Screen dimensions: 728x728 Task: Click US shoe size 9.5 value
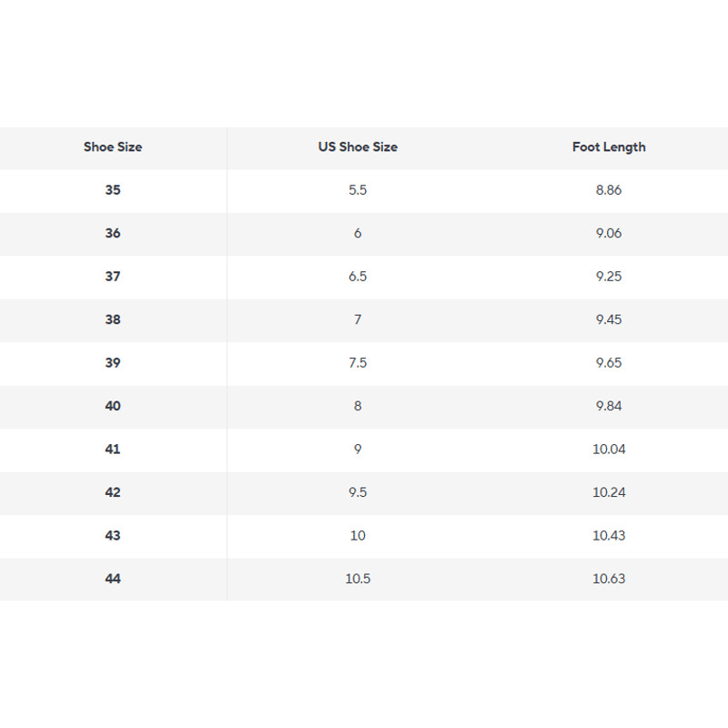point(358,492)
